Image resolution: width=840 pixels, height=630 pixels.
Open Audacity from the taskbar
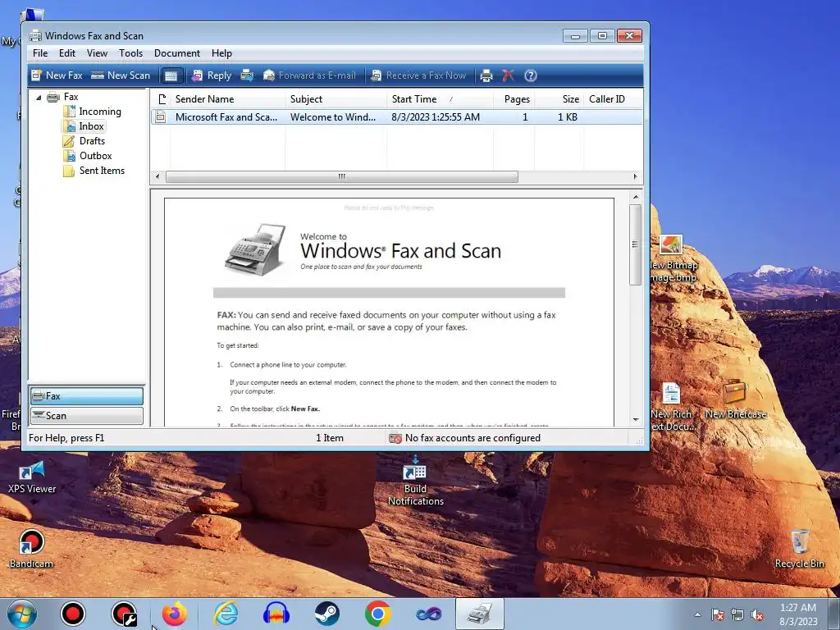coord(276,614)
